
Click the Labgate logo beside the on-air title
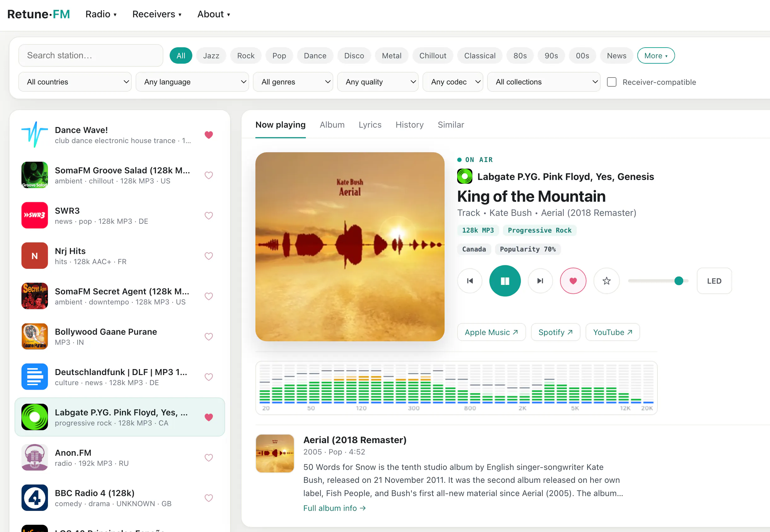464,176
